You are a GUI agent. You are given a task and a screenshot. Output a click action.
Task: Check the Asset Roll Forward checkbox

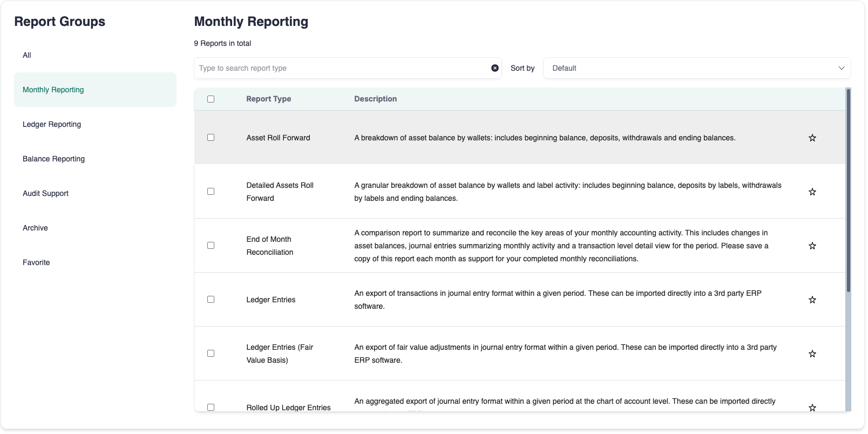pos(211,138)
